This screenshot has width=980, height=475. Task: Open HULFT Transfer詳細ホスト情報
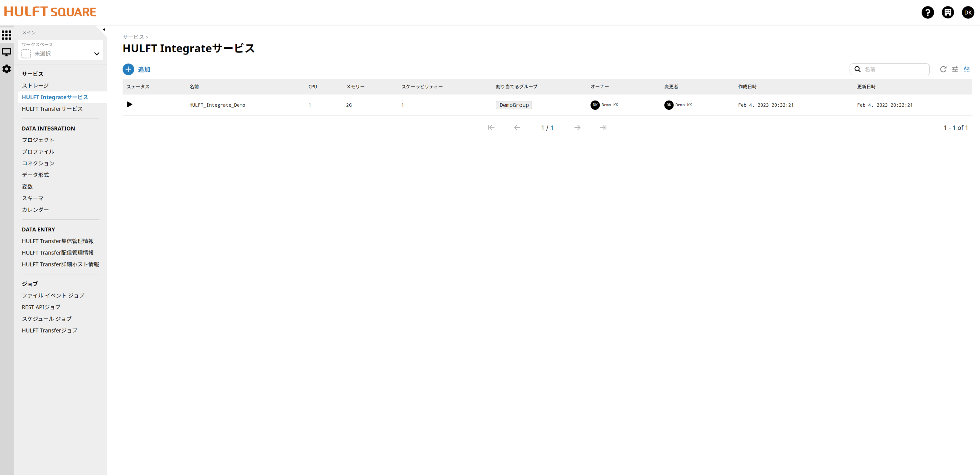coord(61,264)
